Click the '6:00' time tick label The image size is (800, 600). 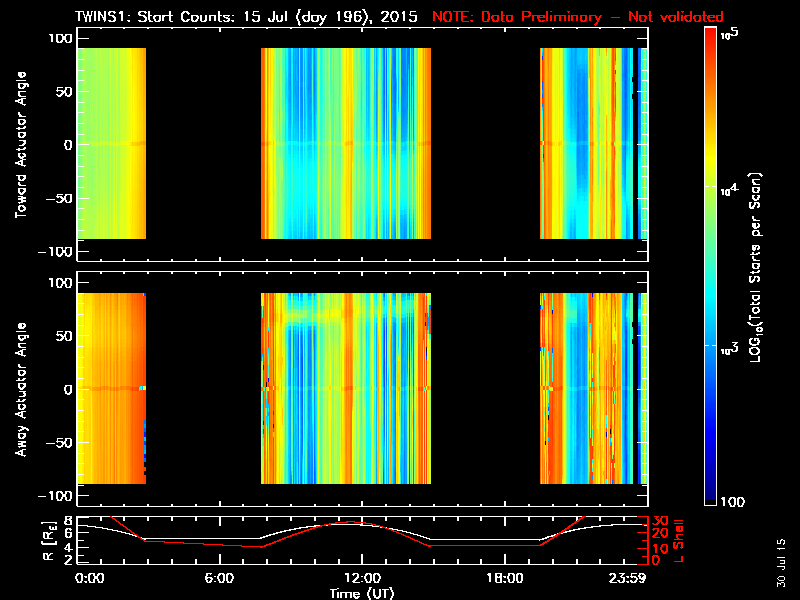(x=219, y=578)
